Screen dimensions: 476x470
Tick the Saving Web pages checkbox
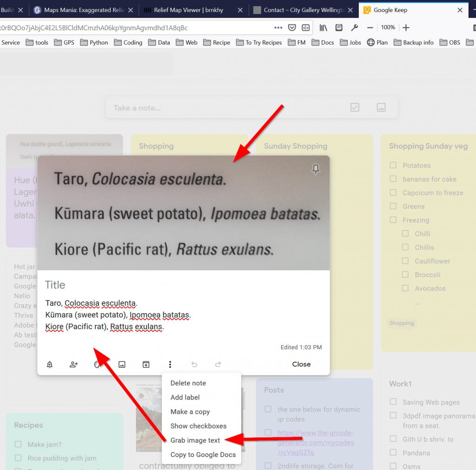(x=393, y=402)
